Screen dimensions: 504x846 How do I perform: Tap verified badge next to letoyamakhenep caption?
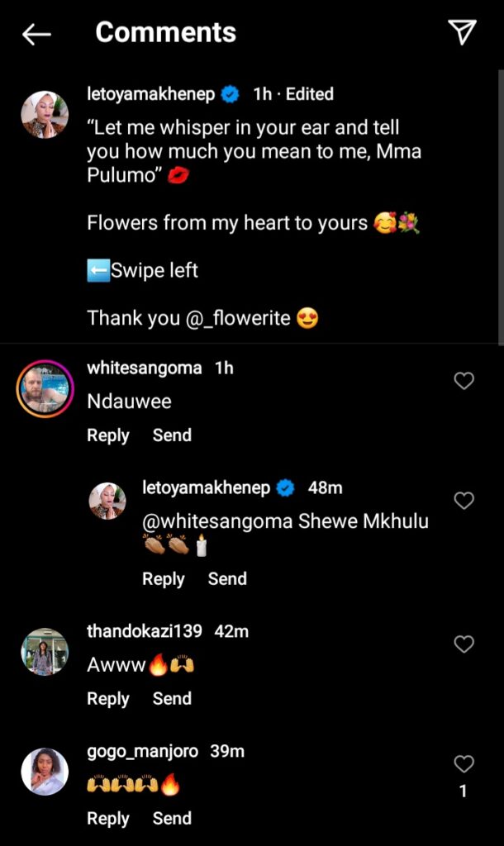[x=231, y=95]
